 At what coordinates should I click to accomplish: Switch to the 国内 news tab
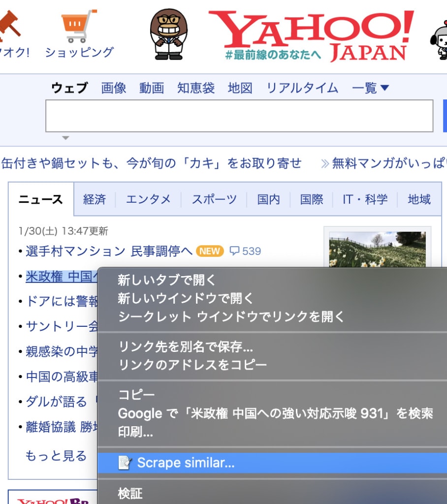click(x=268, y=199)
